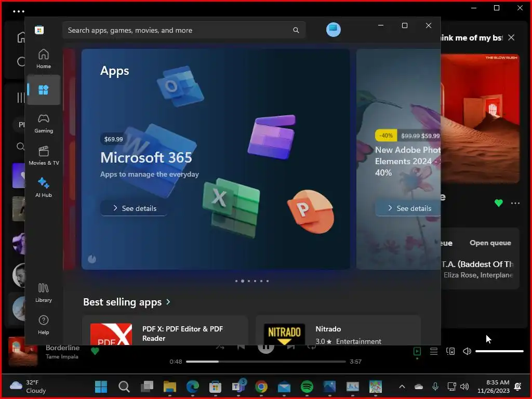Image resolution: width=532 pixels, height=399 pixels.
Task: See details for Microsoft 365
Action: click(x=135, y=208)
